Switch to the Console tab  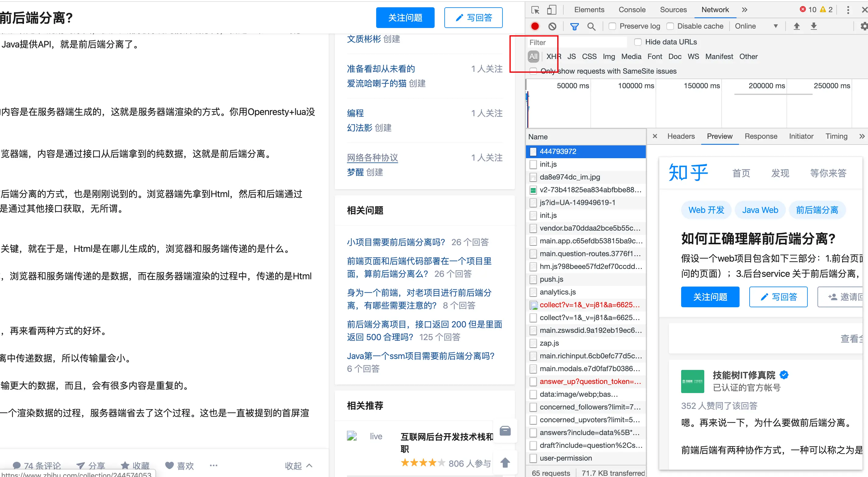coord(632,10)
